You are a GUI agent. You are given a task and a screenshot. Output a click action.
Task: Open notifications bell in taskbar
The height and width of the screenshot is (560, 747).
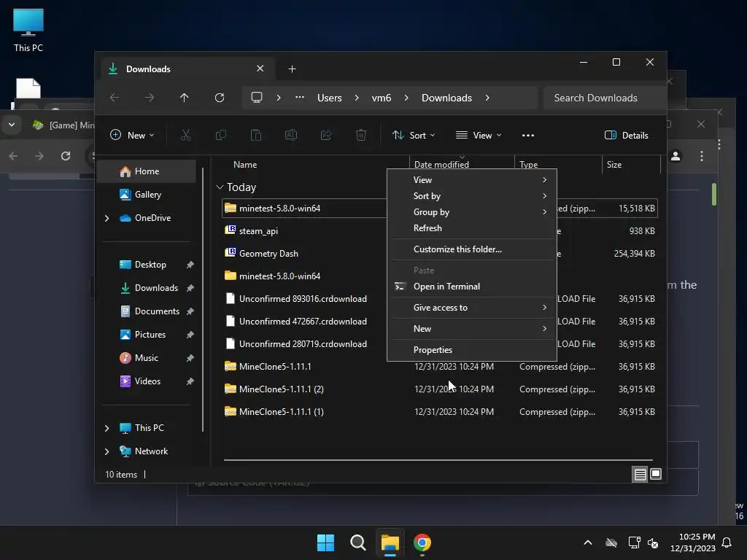pos(727,542)
